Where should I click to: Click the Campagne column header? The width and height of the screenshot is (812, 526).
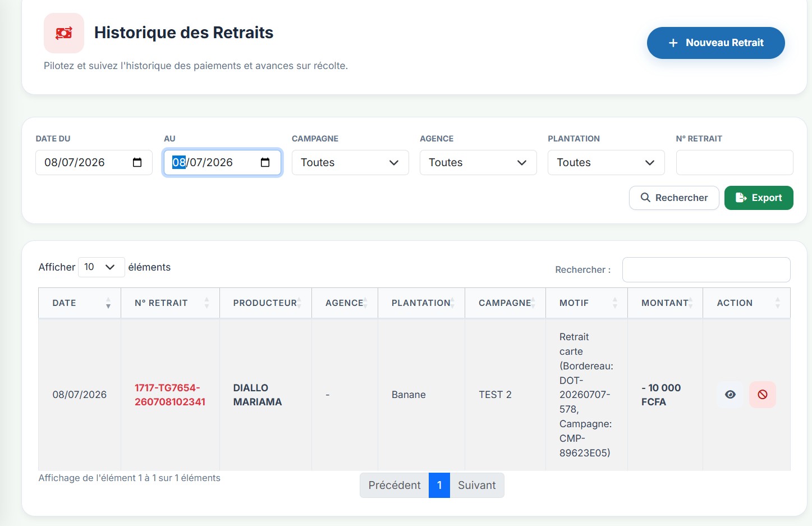[504, 303]
